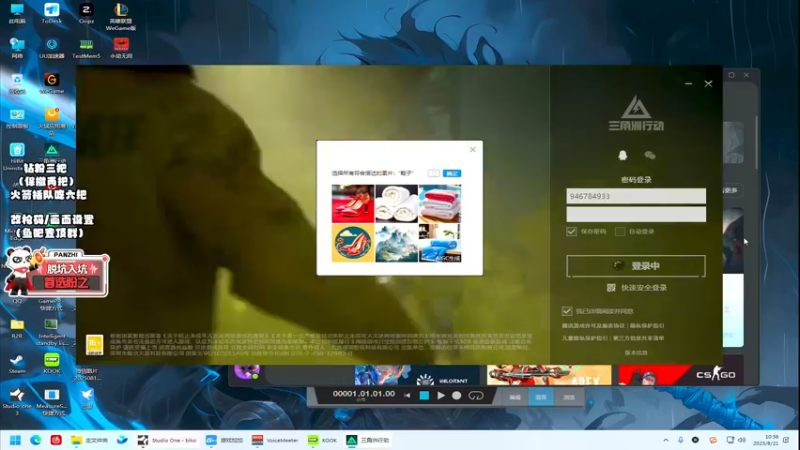Open quick secure login QR icon
The width and height of the screenshot is (800, 450).
[x=611, y=288]
